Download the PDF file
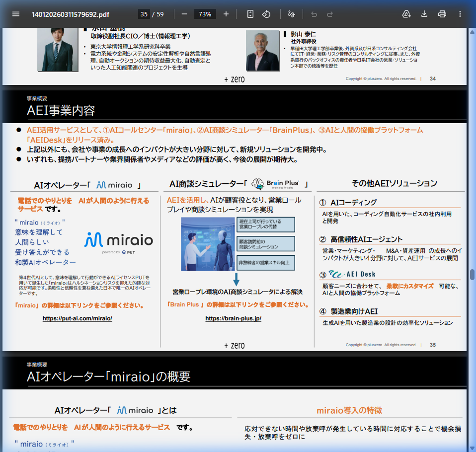Viewport: 476px width, 452px height. click(424, 14)
